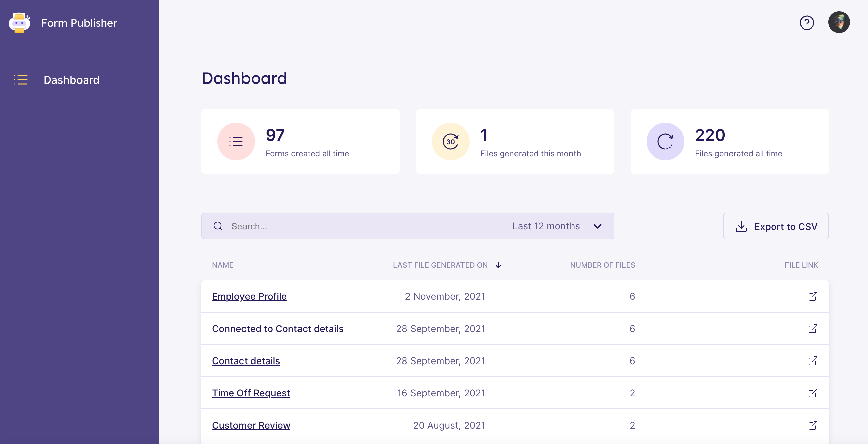This screenshot has width=868, height=444.
Task: Open Contact details row external link icon
Action: (x=812, y=361)
